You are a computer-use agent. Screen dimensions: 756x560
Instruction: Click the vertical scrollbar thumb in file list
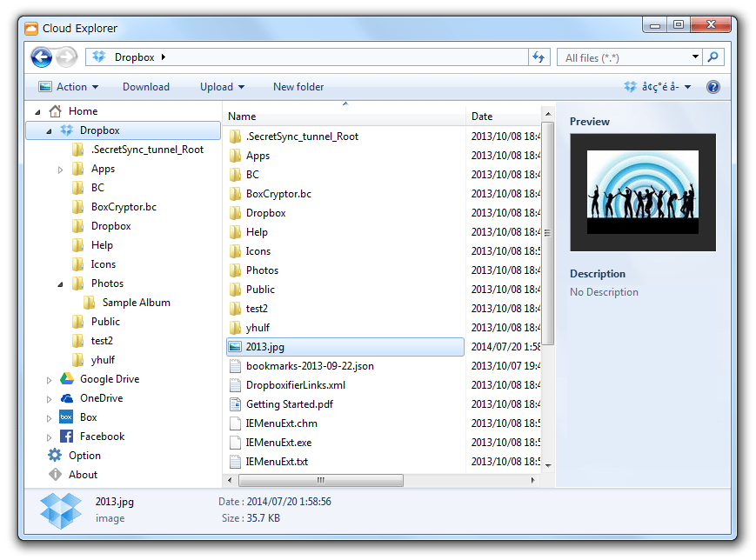pos(548,233)
